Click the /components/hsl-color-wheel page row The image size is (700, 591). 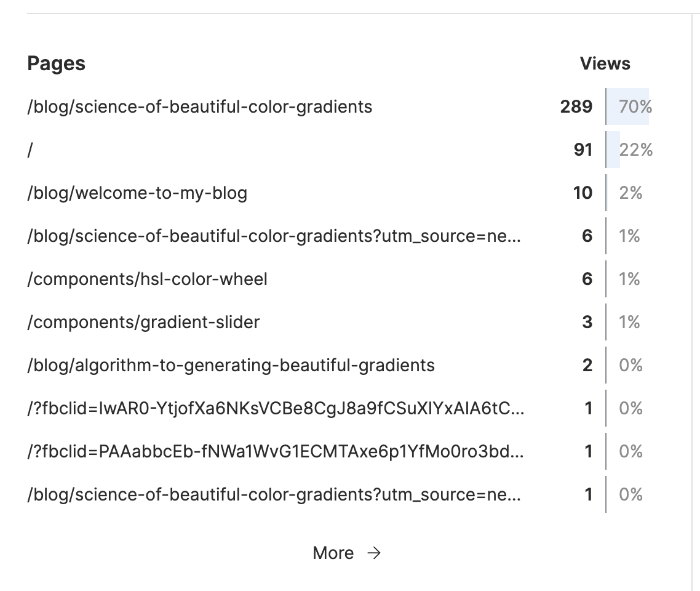(x=148, y=279)
